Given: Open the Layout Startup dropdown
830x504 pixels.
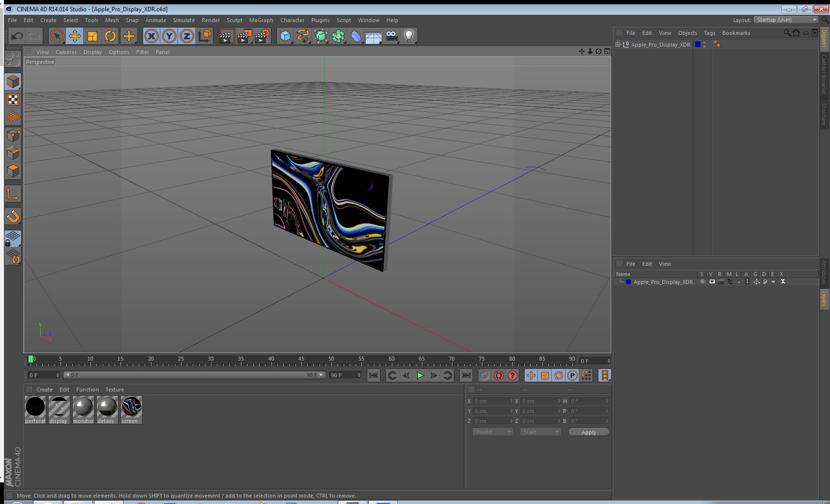Looking at the screenshot, I should (x=786, y=20).
